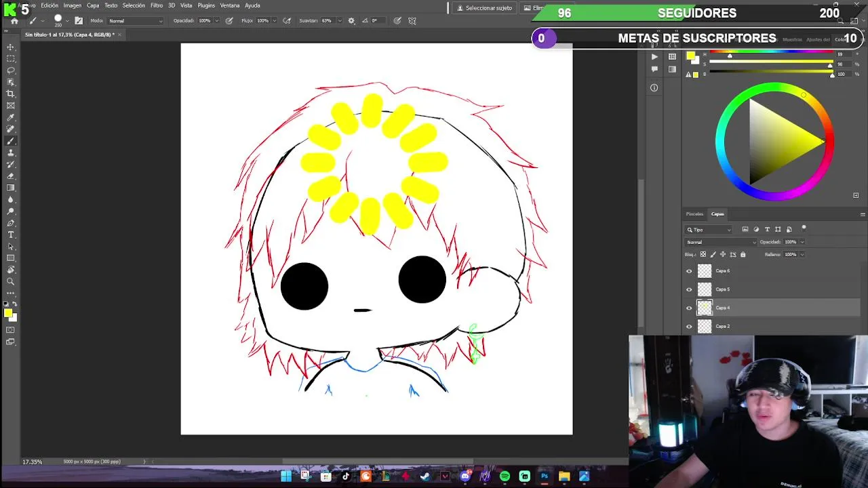Toggle lock transparent pixels

tap(703, 254)
